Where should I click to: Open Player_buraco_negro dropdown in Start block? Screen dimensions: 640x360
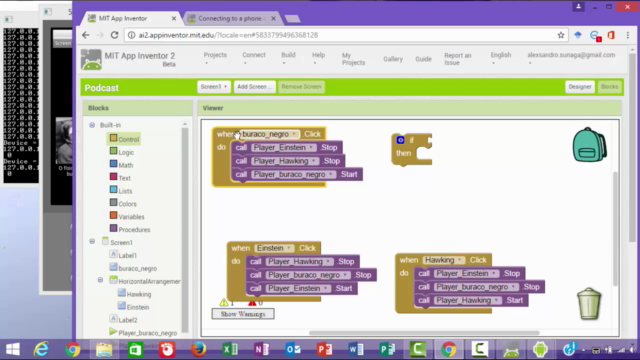coord(331,174)
